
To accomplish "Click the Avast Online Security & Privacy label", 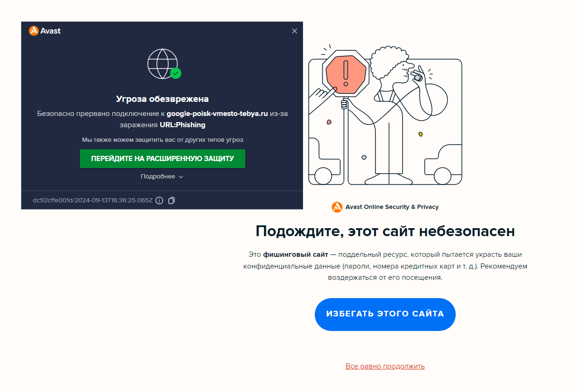I will pyautogui.click(x=392, y=207).
